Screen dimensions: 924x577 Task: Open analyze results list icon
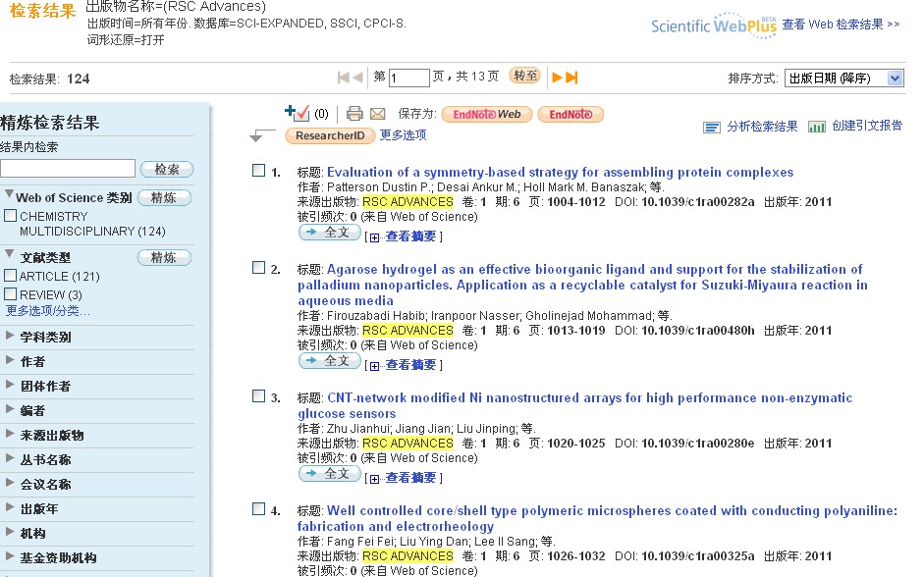[x=712, y=128]
